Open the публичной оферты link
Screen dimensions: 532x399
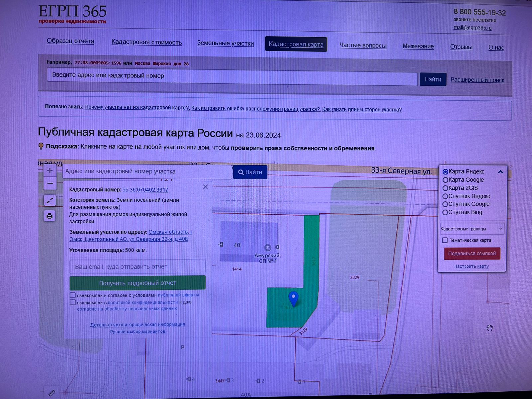click(x=178, y=295)
